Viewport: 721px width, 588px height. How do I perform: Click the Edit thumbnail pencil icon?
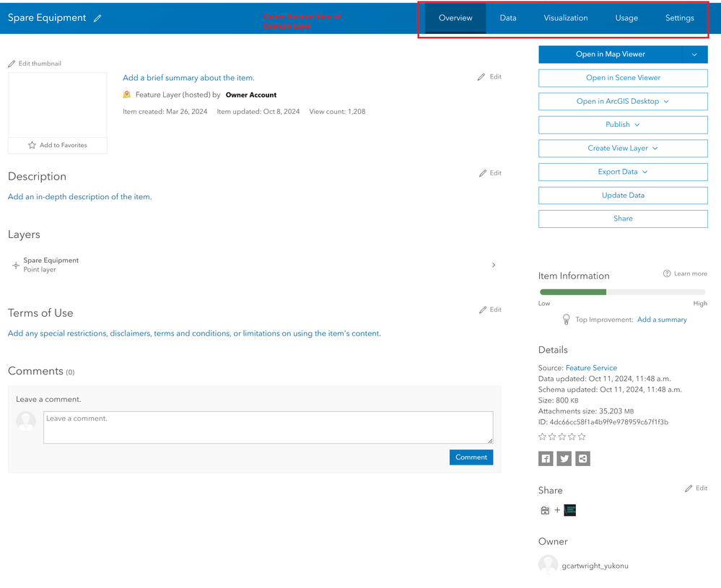12,64
